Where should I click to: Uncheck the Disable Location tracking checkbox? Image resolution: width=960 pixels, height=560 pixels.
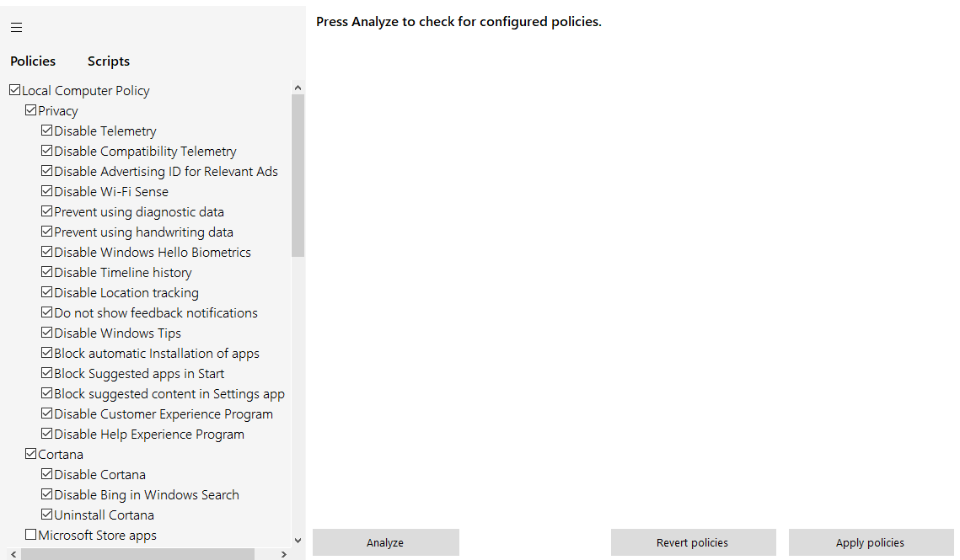point(46,292)
